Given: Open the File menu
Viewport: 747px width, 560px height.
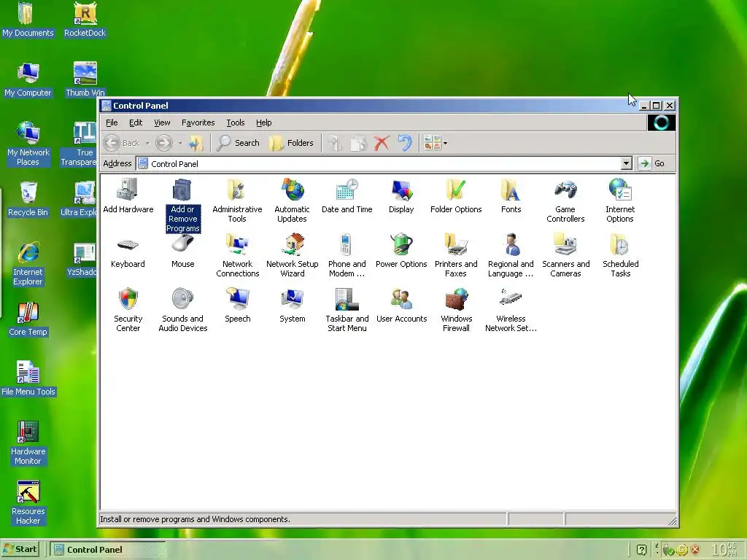Looking at the screenshot, I should coord(112,122).
